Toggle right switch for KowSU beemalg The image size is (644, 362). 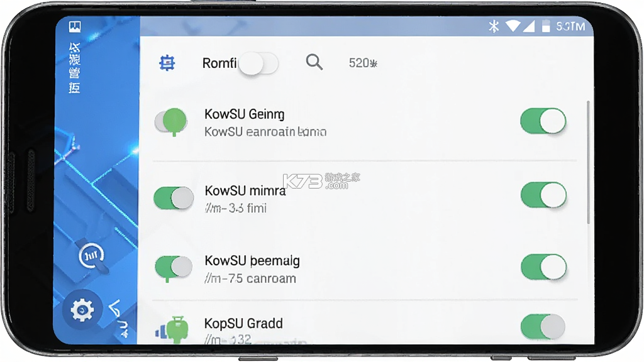[543, 267]
